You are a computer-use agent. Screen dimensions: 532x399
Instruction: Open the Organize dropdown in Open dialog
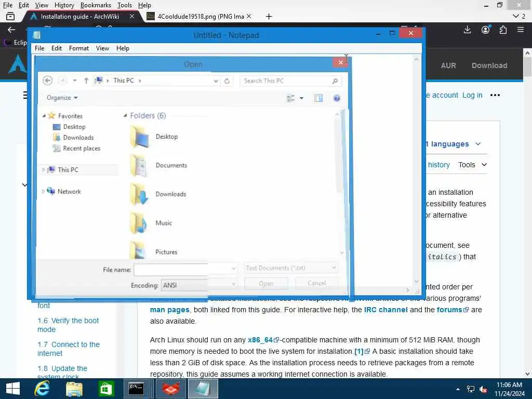(x=62, y=98)
